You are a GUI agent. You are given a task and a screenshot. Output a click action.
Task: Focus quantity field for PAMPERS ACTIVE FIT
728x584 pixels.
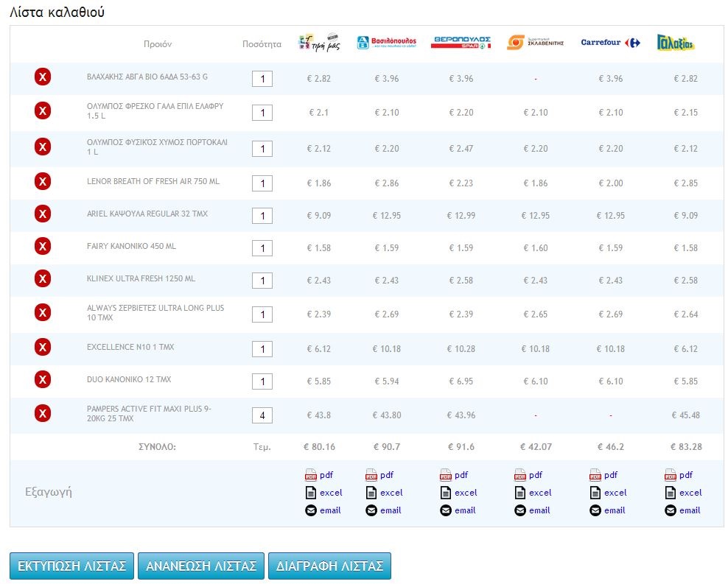[x=262, y=415]
